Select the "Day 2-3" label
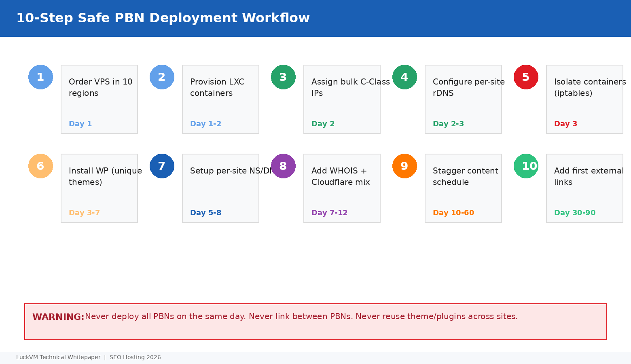Viewport: 631px width, 364px height. coord(449,124)
